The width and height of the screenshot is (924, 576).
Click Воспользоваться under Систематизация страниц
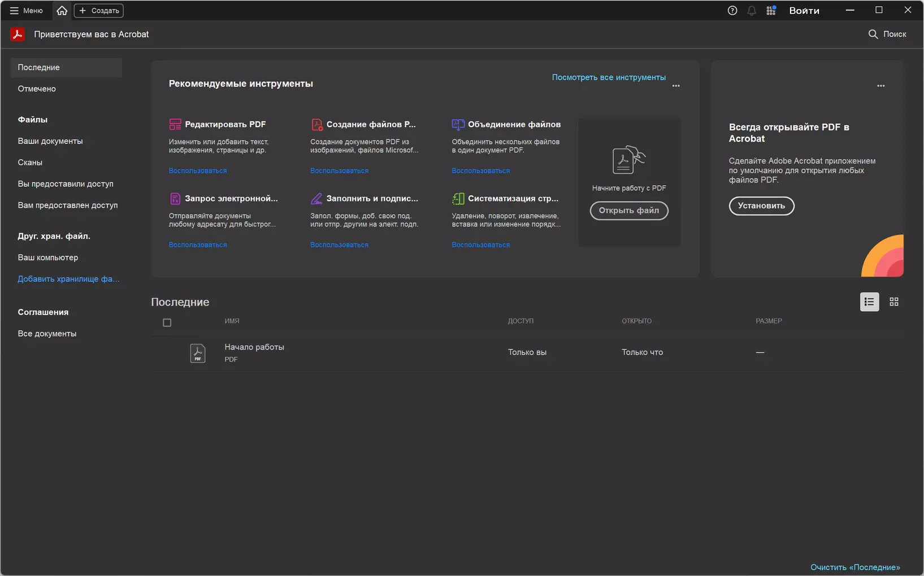click(481, 245)
